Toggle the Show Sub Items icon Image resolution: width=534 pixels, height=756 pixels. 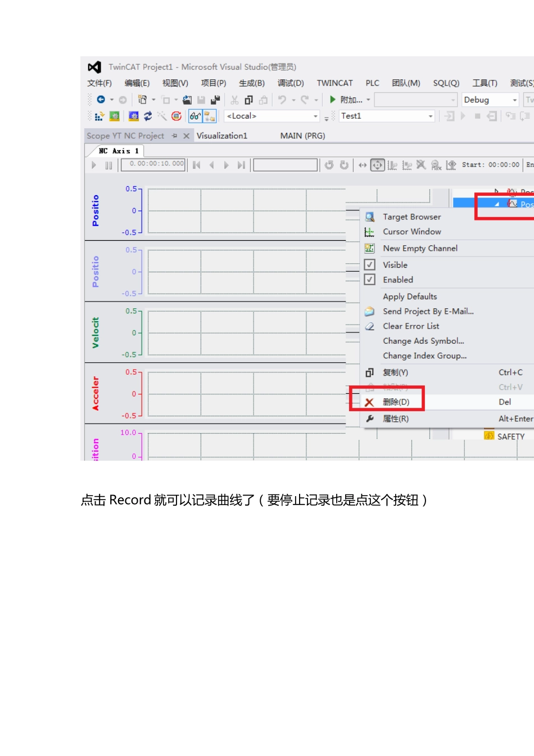coord(210,116)
